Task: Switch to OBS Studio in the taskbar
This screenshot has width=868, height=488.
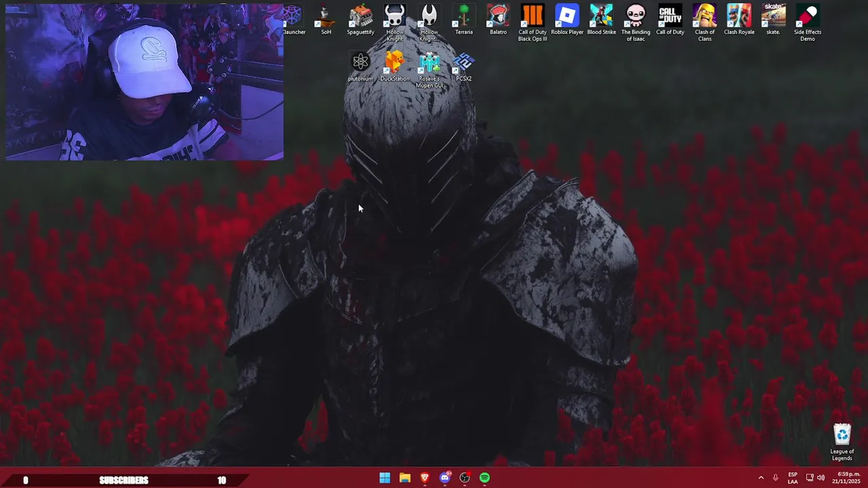Action: point(465,478)
